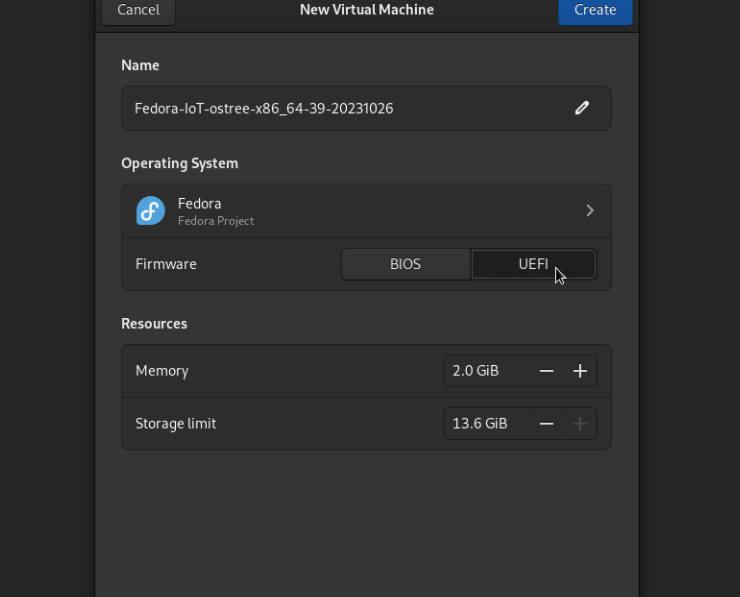This screenshot has height=597, width=740.
Task: Click the pencil icon to edit name
Action: click(x=582, y=108)
